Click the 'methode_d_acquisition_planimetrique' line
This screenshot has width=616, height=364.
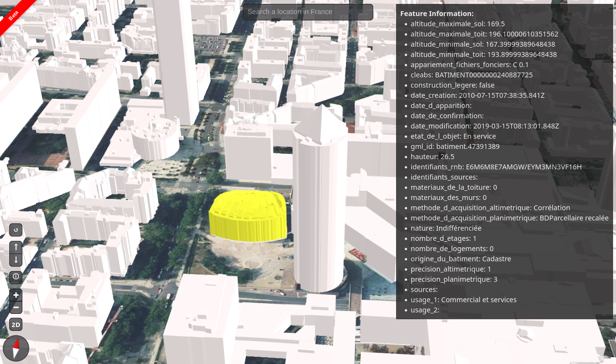(509, 218)
